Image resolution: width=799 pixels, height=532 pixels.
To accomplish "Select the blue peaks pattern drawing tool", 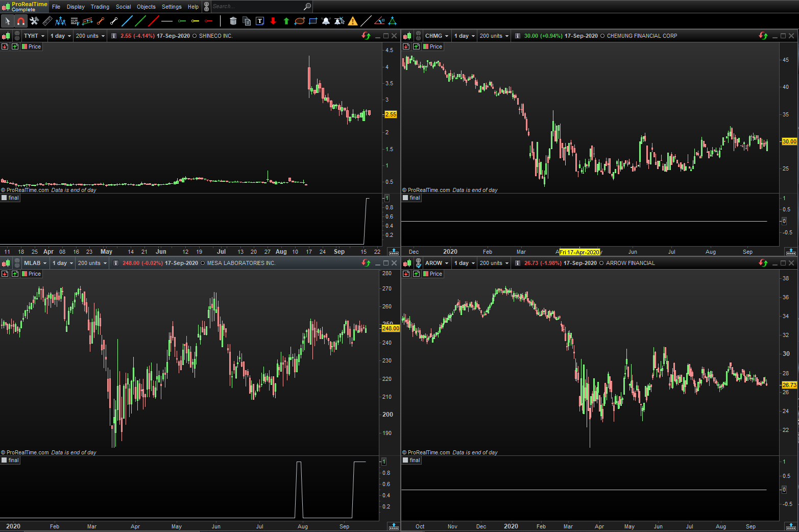I will point(61,21).
